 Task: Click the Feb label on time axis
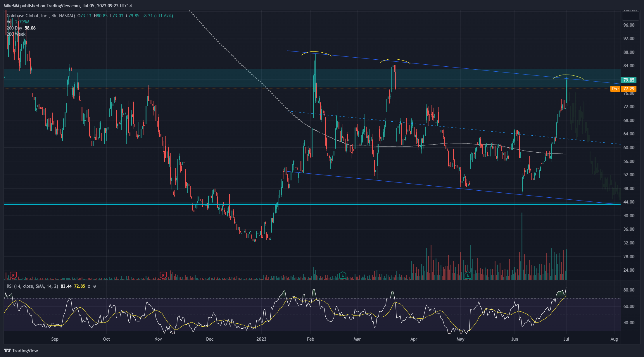tap(310, 339)
